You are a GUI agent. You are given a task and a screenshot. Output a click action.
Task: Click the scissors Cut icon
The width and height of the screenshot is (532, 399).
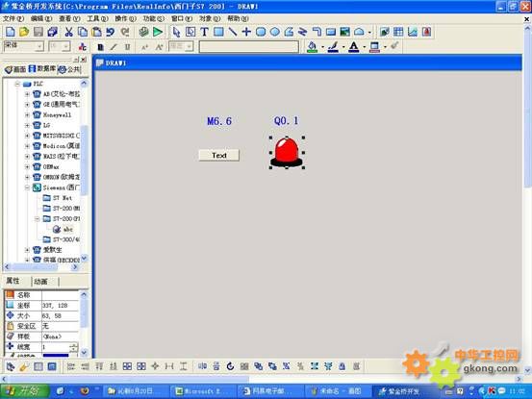point(68,32)
